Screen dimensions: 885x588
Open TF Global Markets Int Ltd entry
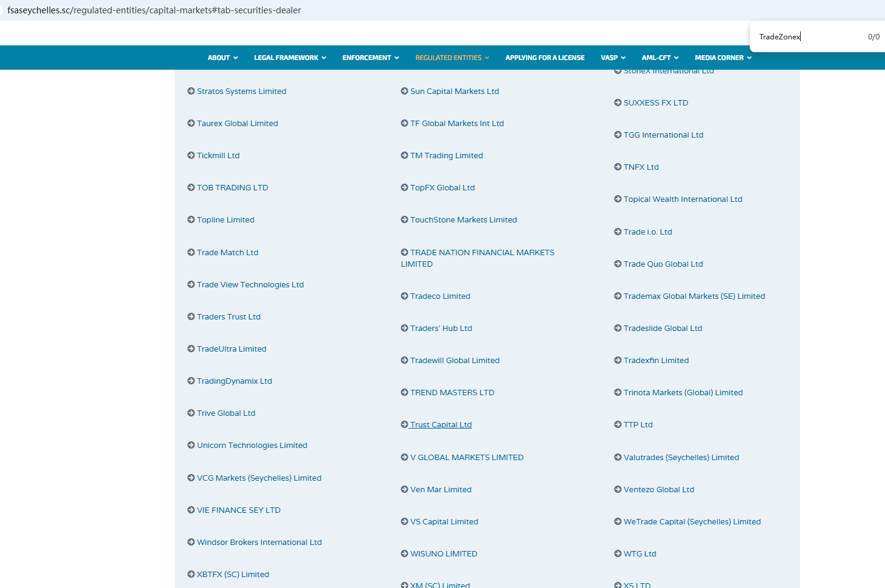pyautogui.click(x=457, y=123)
